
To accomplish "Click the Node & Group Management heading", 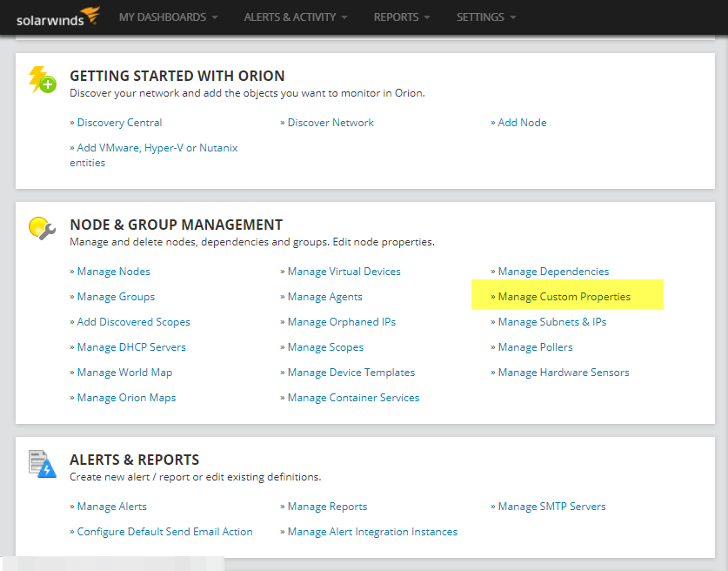I will point(176,225).
